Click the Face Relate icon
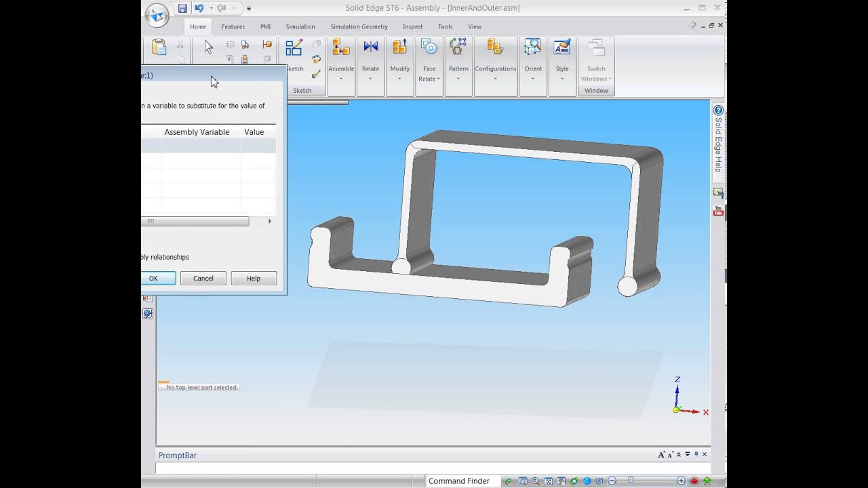The width and height of the screenshot is (868, 488). pos(429,47)
